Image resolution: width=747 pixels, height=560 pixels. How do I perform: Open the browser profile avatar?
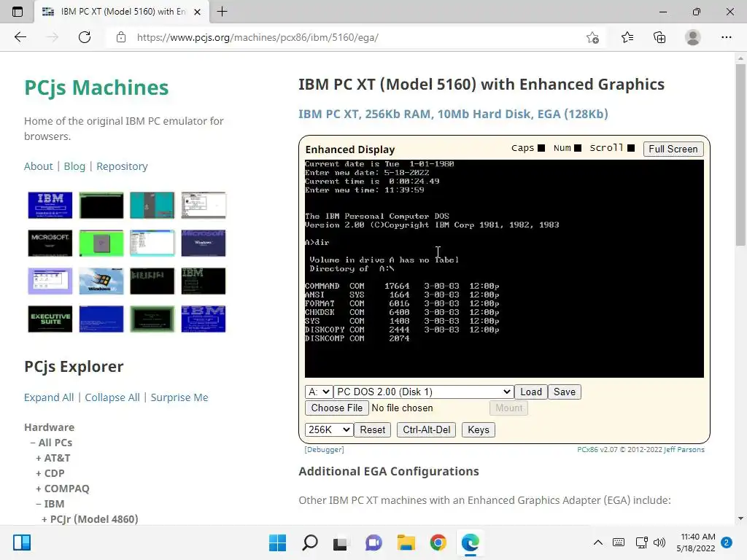point(693,37)
